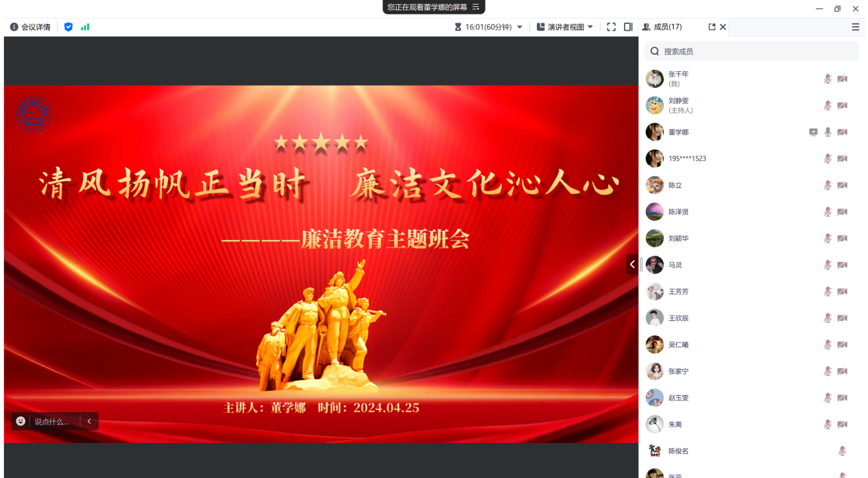Image resolution: width=868 pixels, height=478 pixels.
Task: Pop out the members panel
Action: (712, 27)
